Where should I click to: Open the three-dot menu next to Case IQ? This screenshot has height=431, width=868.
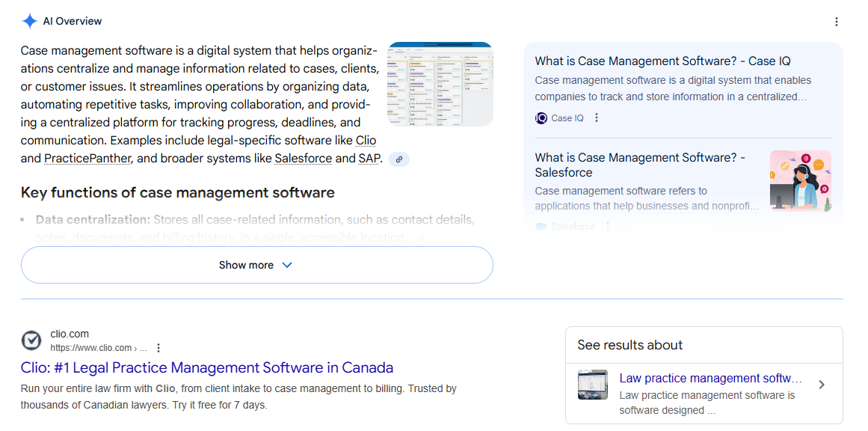(x=596, y=117)
